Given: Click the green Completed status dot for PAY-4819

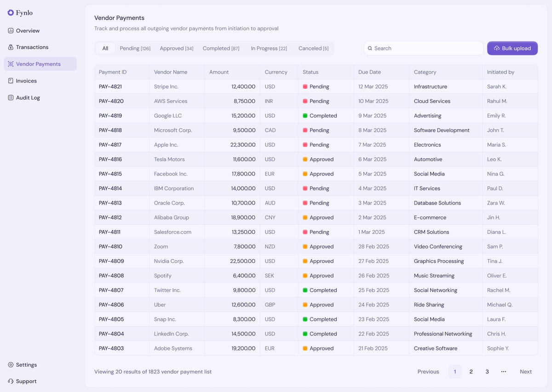Looking at the screenshot, I should [x=305, y=116].
